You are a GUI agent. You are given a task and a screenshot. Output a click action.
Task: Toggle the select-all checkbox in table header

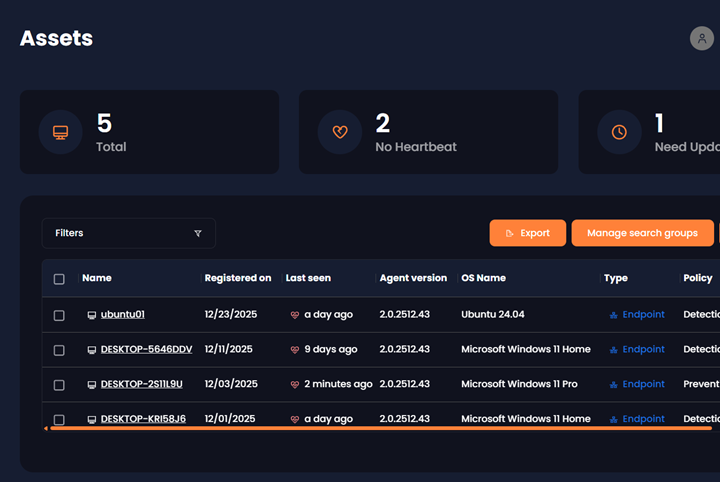tap(59, 279)
